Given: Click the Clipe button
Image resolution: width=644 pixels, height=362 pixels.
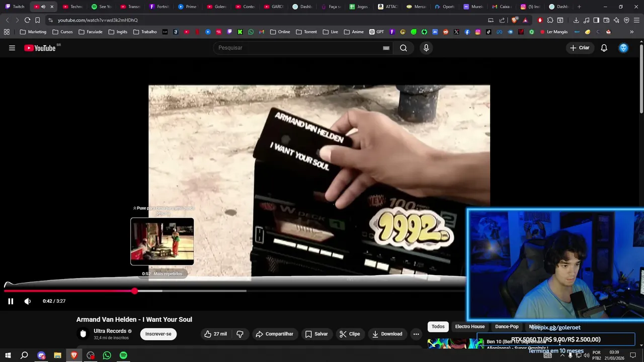Looking at the screenshot, I should pos(350,334).
